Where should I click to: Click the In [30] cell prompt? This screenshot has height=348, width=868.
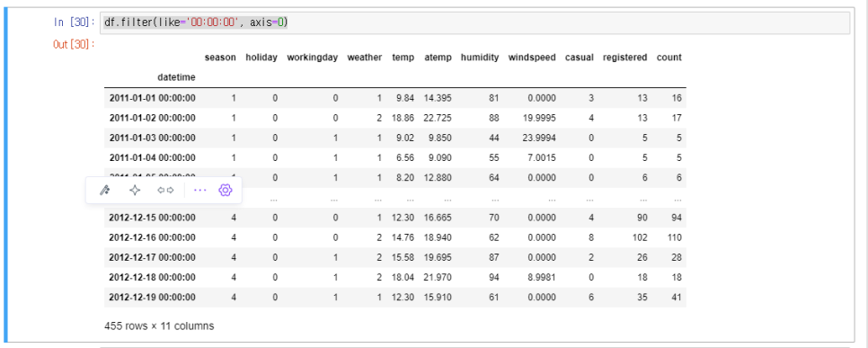coord(75,22)
